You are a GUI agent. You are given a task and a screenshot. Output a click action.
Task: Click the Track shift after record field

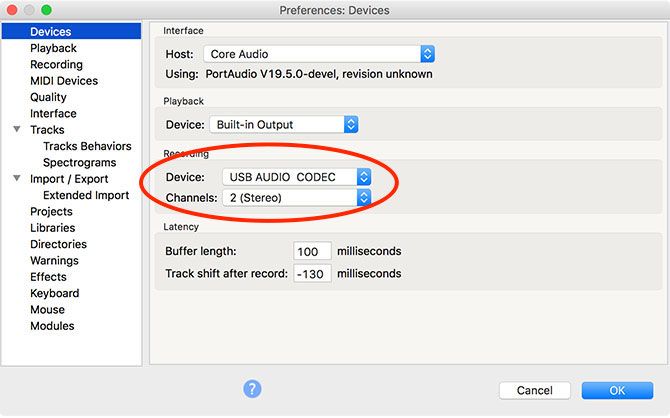313,273
